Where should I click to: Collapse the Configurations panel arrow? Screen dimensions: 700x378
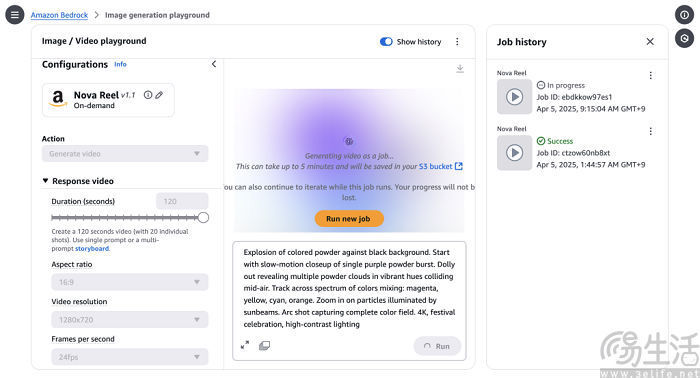point(214,64)
